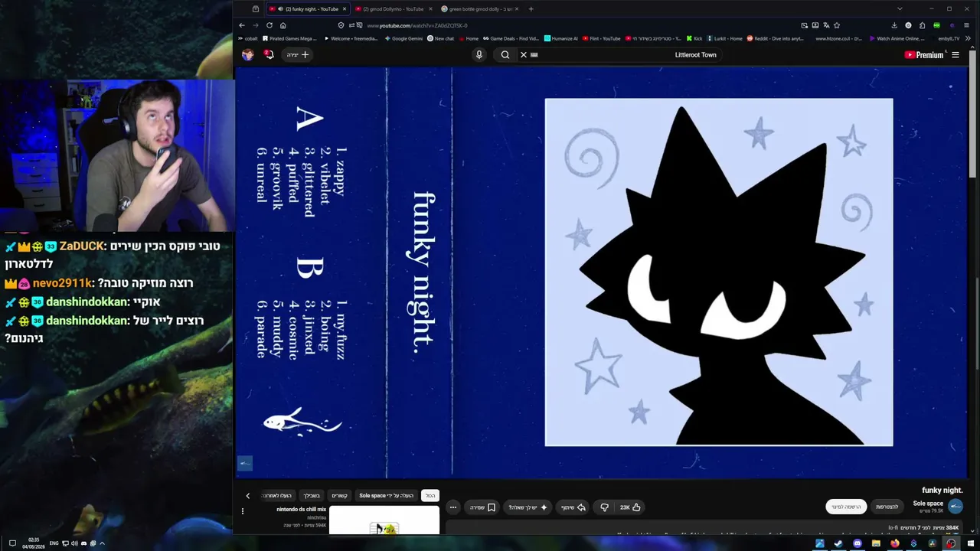Viewport: 980px width, 551px height.
Task: Go to the browser home page
Action: click(x=283, y=25)
